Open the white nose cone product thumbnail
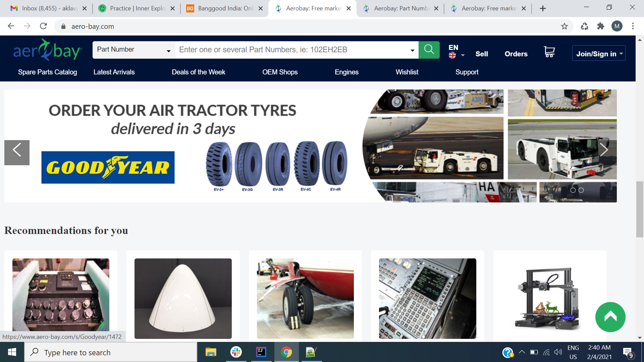Screen dimensions: 644x362 point(183,298)
